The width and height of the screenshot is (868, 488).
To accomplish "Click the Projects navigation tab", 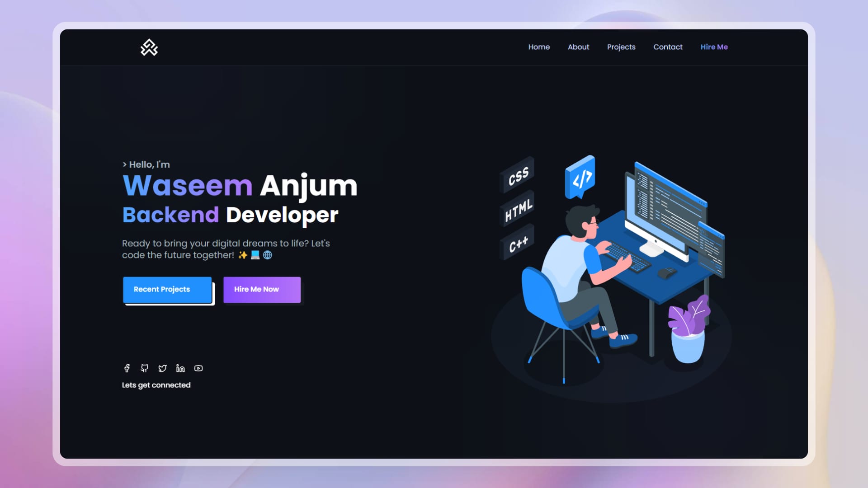I will 621,47.
